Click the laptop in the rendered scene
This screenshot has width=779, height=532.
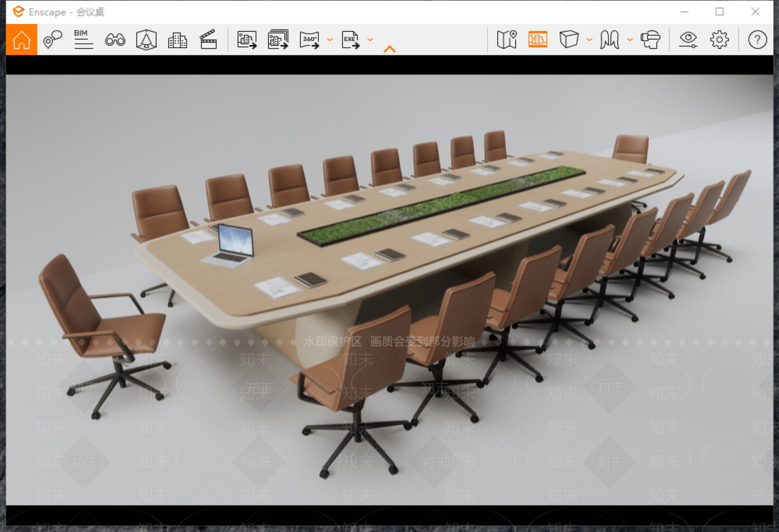[x=232, y=245]
